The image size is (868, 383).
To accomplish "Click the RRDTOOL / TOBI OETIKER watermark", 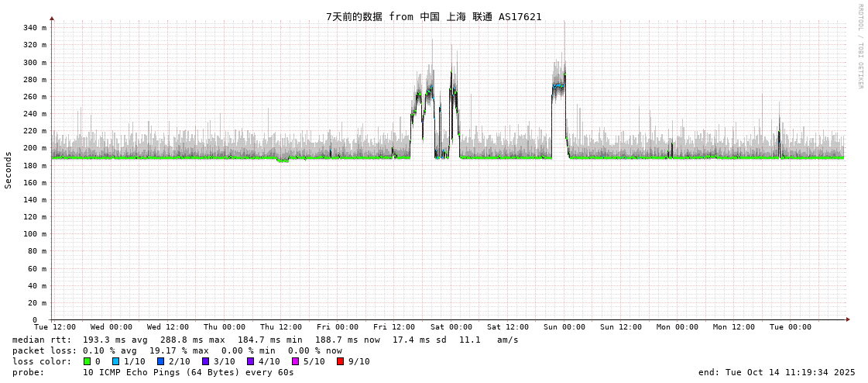I will click(x=859, y=47).
